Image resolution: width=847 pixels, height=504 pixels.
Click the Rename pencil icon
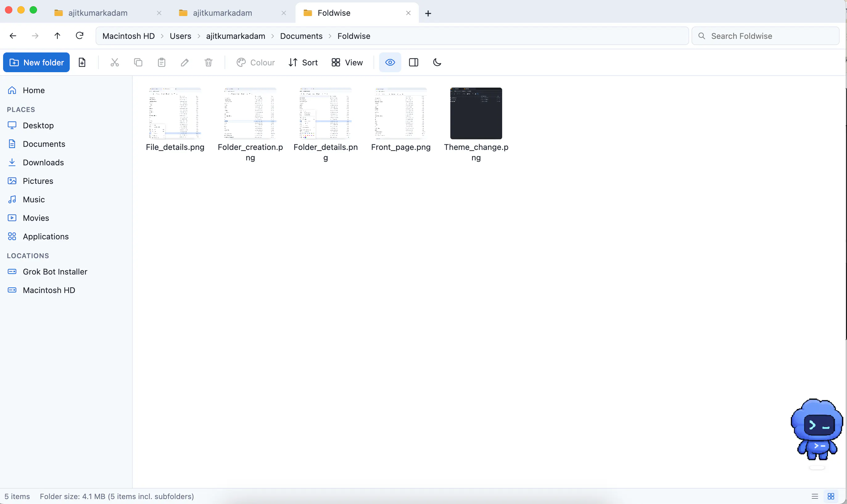[185, 63]
